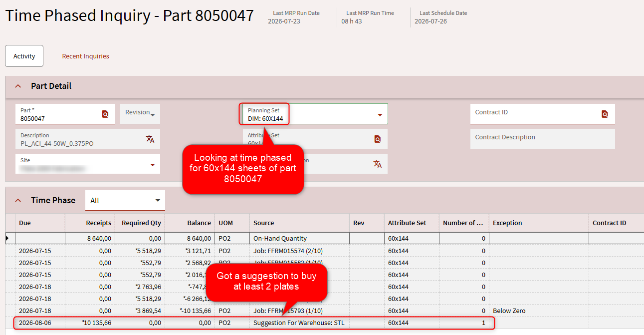Open the Revision dropdown
644x335 pixels.
tap(140, 114)
